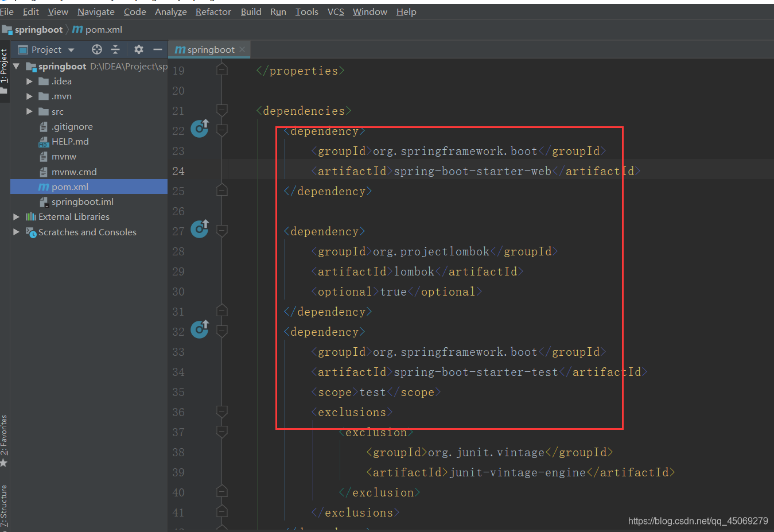This screenshot has height=532, width=774.
Task: Click the src folder icon
Action: [x=44, y=111]
